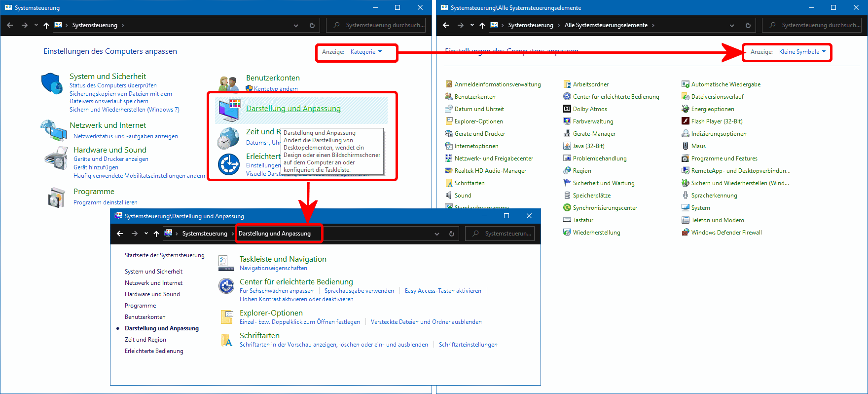Select Hardware und Sound in left sidebar
The height and width of the screenshot is (394, 868).
coord(152,294)
